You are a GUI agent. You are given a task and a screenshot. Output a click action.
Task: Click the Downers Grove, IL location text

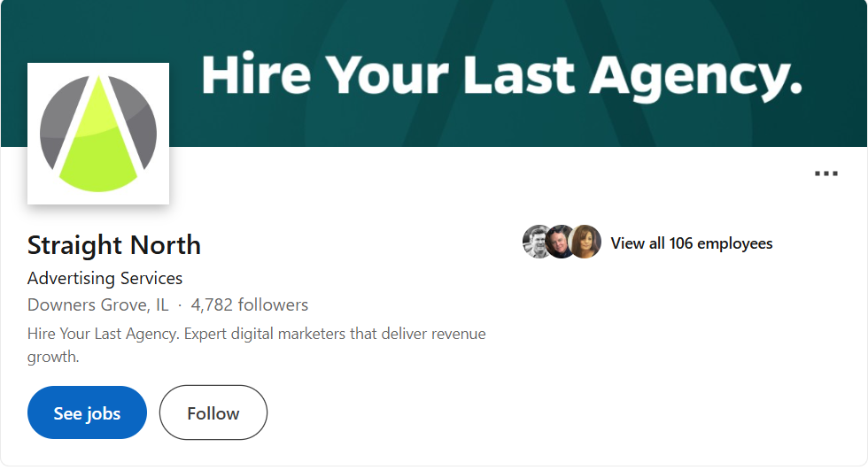pyautogui.click(x=98, y=305)
